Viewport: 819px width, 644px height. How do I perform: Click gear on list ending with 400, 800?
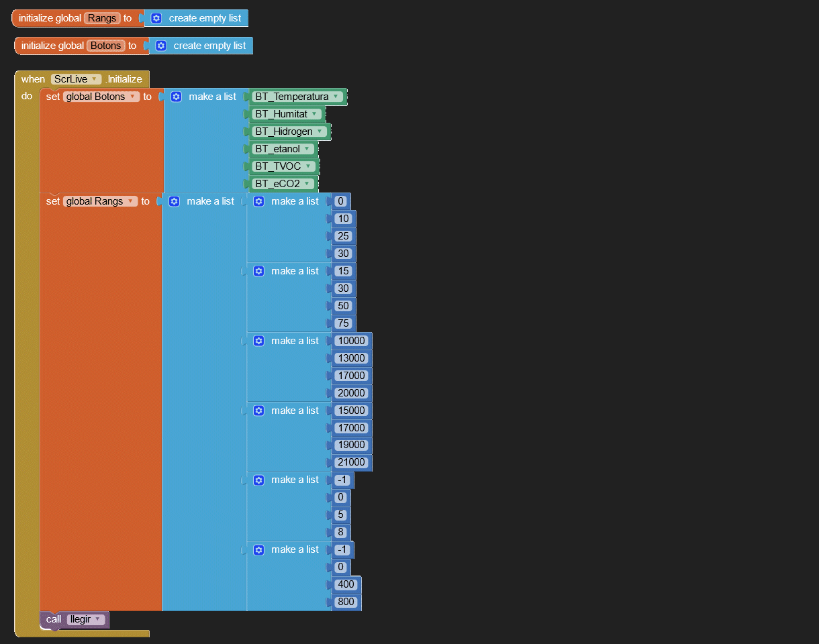259,549
